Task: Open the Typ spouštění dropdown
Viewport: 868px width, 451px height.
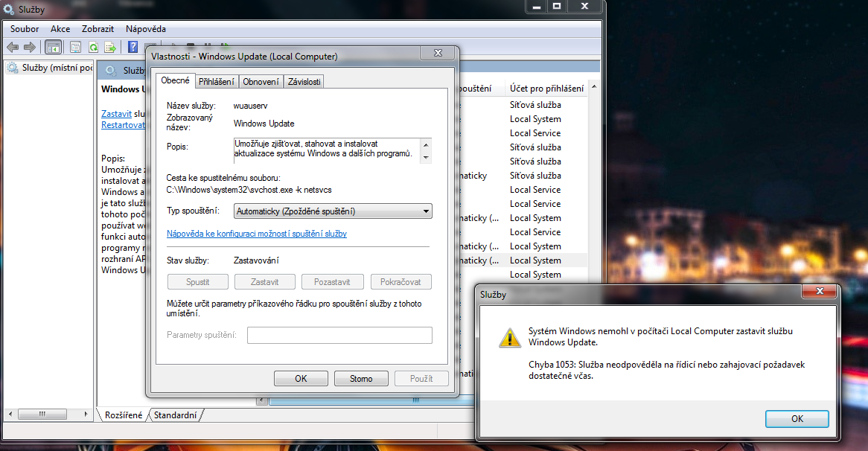Action: [333, 211]
